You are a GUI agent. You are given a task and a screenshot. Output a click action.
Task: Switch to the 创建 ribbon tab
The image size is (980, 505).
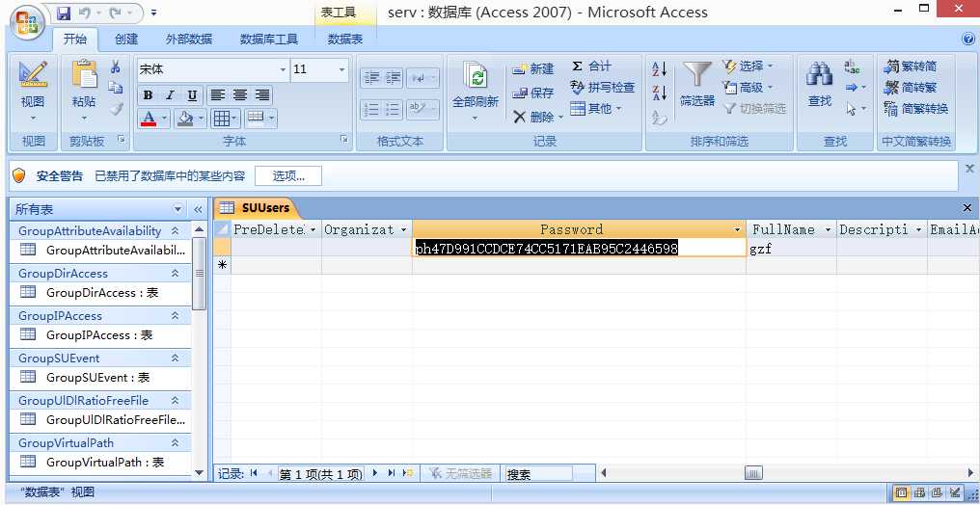click(x=126, y=39)
